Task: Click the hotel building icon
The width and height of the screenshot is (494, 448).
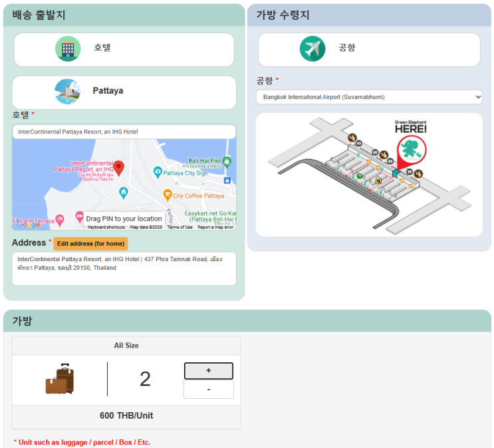Action: tap(68, 49)
